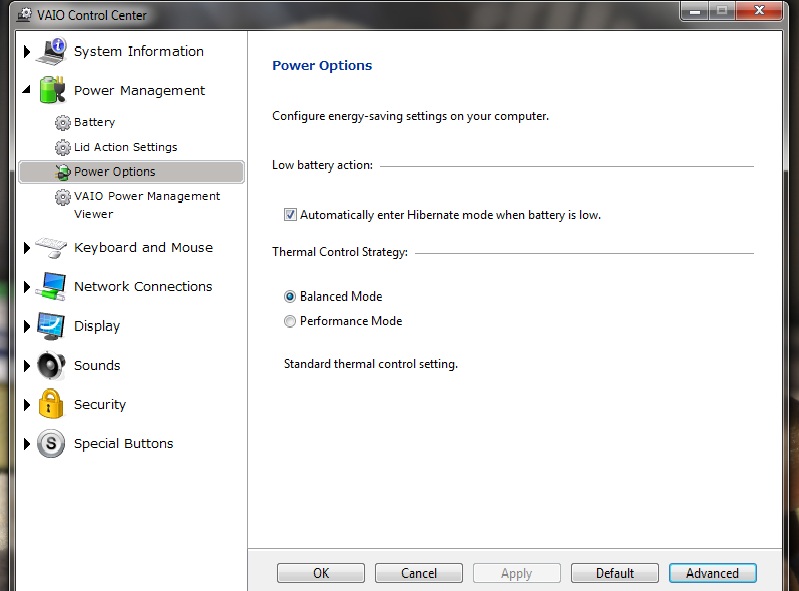
Task: Collapse the Power Management tree node
Action: point(26,90)
